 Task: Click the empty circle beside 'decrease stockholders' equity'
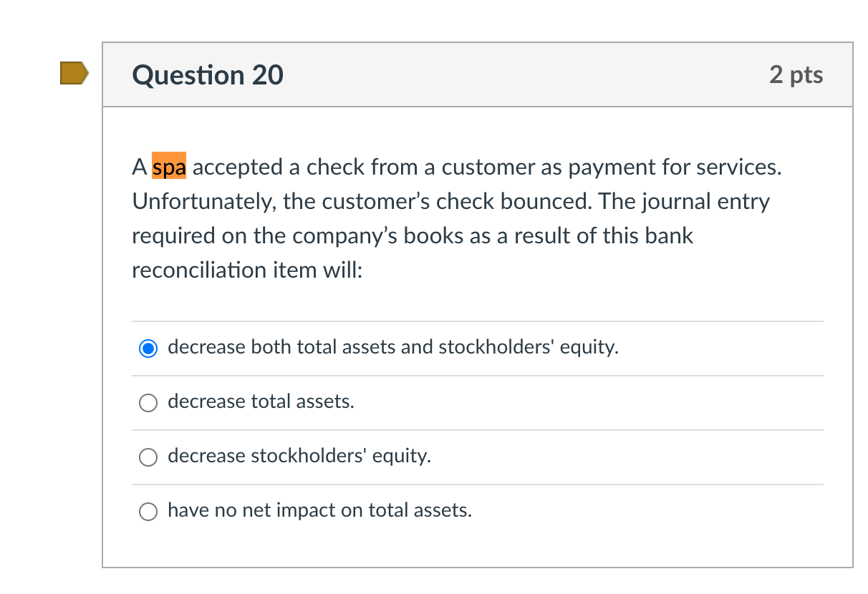(148, 457)
